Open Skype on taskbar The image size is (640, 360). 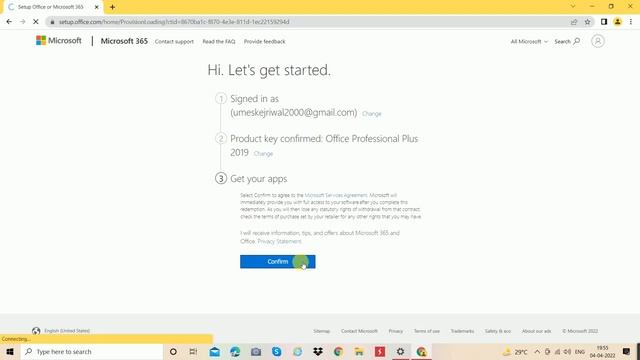(276, 351)
